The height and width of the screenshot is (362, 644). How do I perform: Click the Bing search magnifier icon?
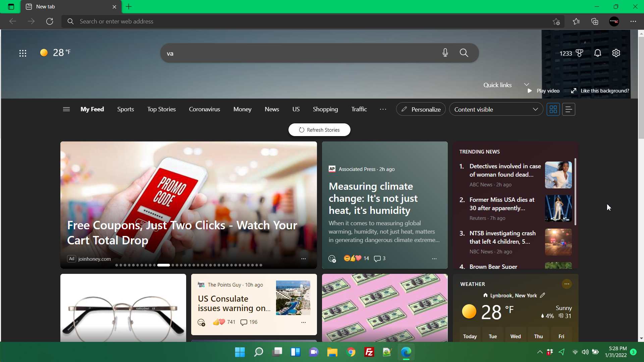[x=464, y=53]
